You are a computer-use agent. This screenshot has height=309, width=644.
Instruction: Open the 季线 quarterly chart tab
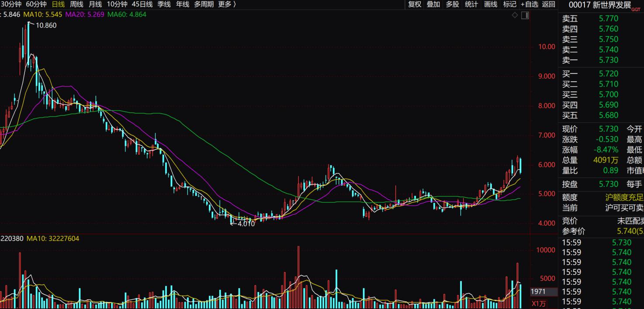tap(164, 4)
